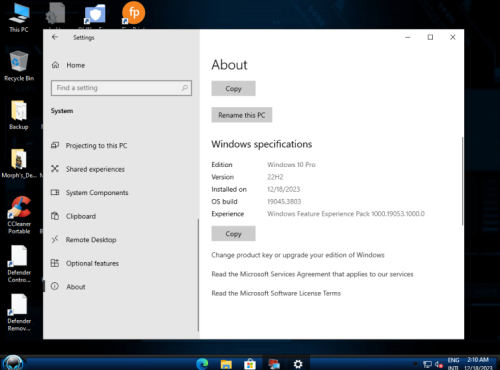Click Rename this PC button
This screenshot has height=370, width=500.
pyautogui.click(x=242, y=115)
